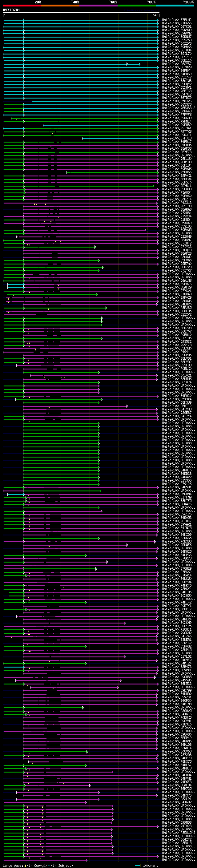Select hit UniRef100_A5AJ26
This screenshot has width=197, height=868.
[176, 101]
